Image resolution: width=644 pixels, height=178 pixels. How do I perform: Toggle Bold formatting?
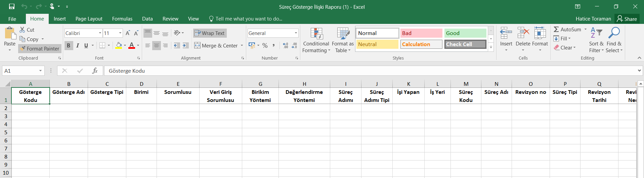[x=69, y=45]
